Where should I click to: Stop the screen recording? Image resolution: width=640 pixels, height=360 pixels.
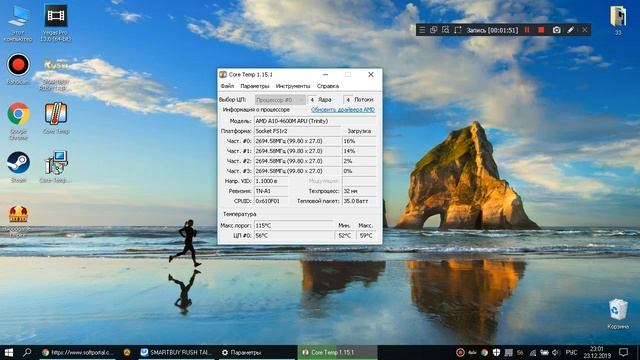[541, 30]
